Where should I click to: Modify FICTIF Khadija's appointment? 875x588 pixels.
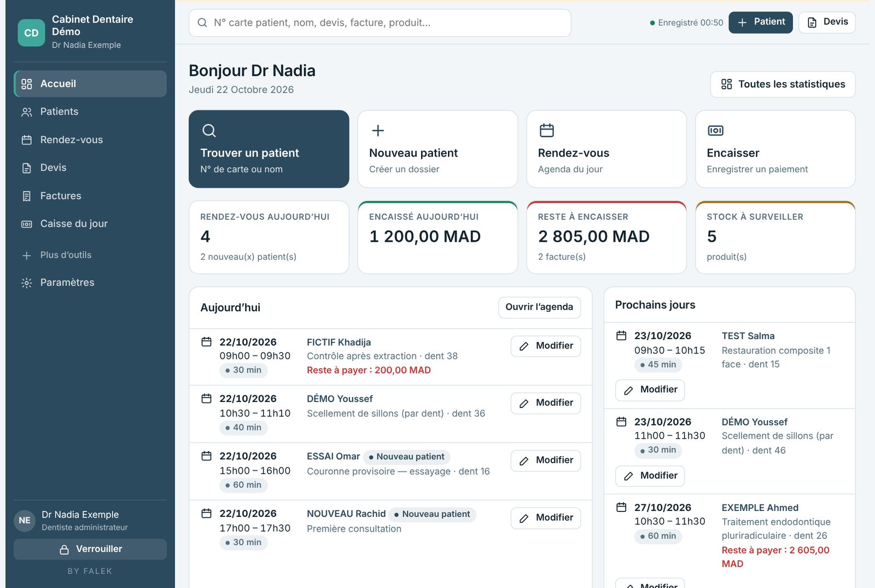[546, 346]
